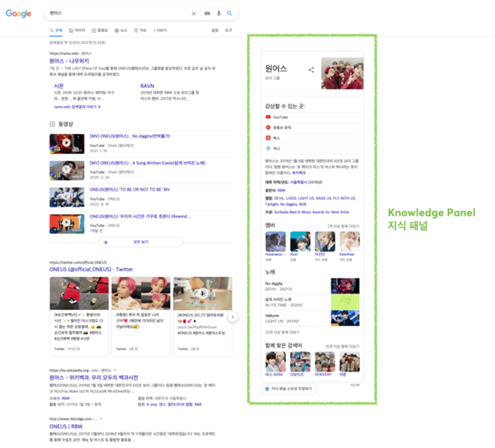
Task: Open A Song Written Easily video title
Action: pyautogui.click(x=147, y=163)
